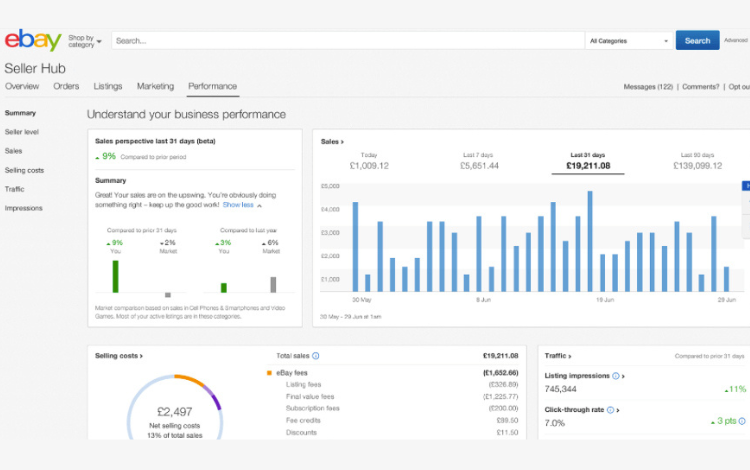
Task: Switch to the Marketing tab
Action: tap(155, 87)
